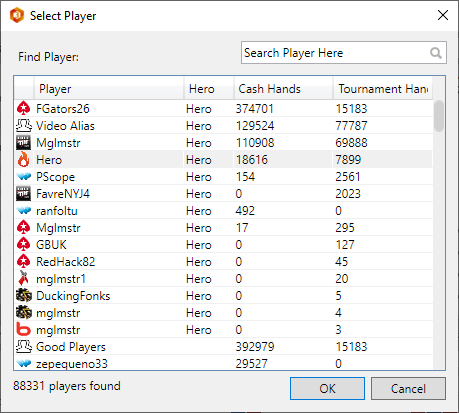
Task: Click the PokerStars icon beside FGators26
Action: coord(23,108)
